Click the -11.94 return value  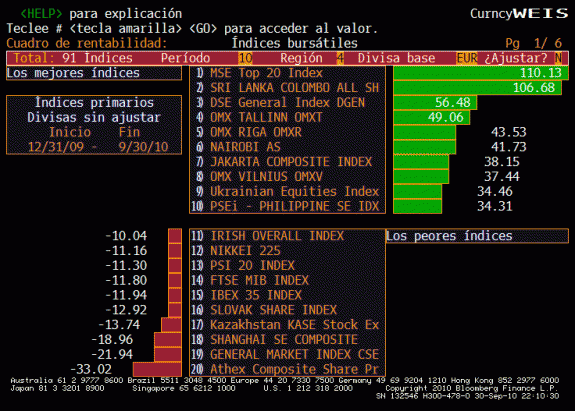point(126,295)
